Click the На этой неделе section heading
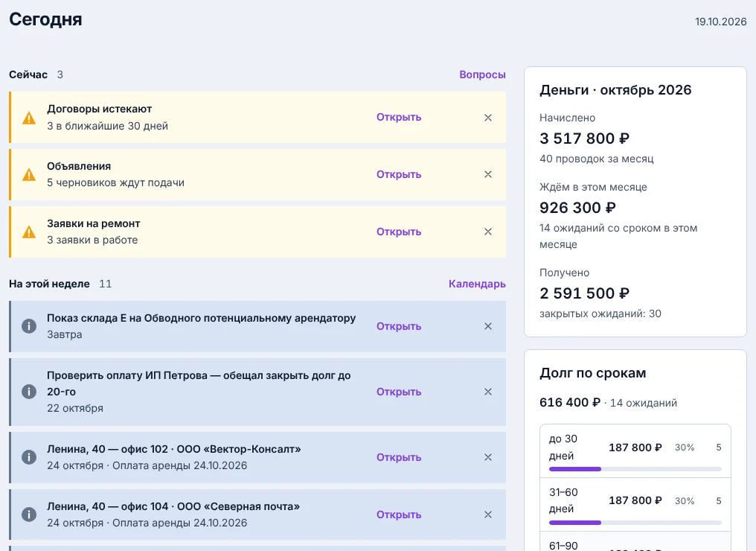The height and width of the screenshot is (551, 756). [49, 284]
